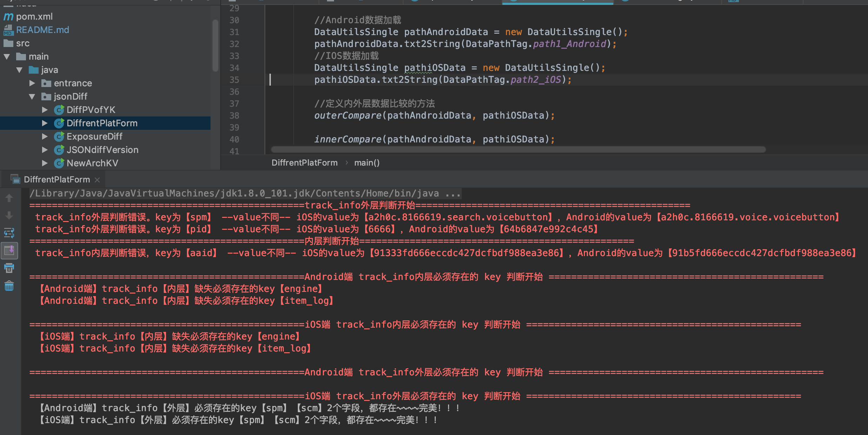Expand the DiffrentPlatForm class node
The image size is (868, 435).
point(45,123)
